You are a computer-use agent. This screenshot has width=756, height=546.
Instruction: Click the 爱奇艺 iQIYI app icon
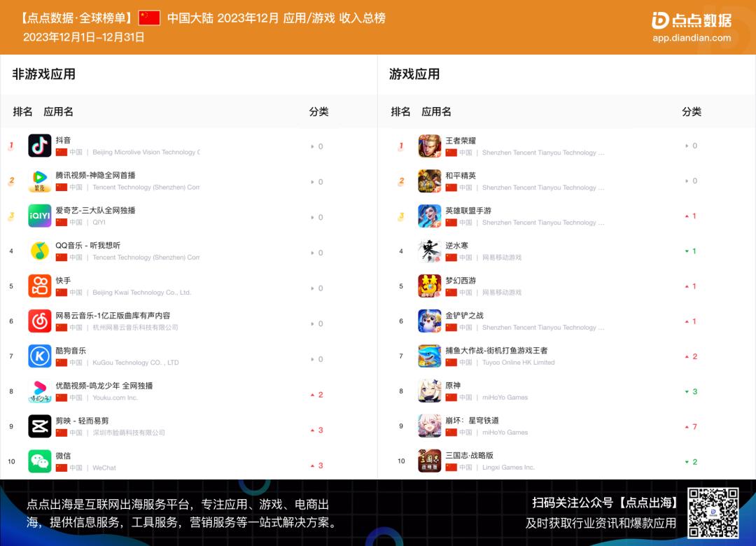[40, 217]
